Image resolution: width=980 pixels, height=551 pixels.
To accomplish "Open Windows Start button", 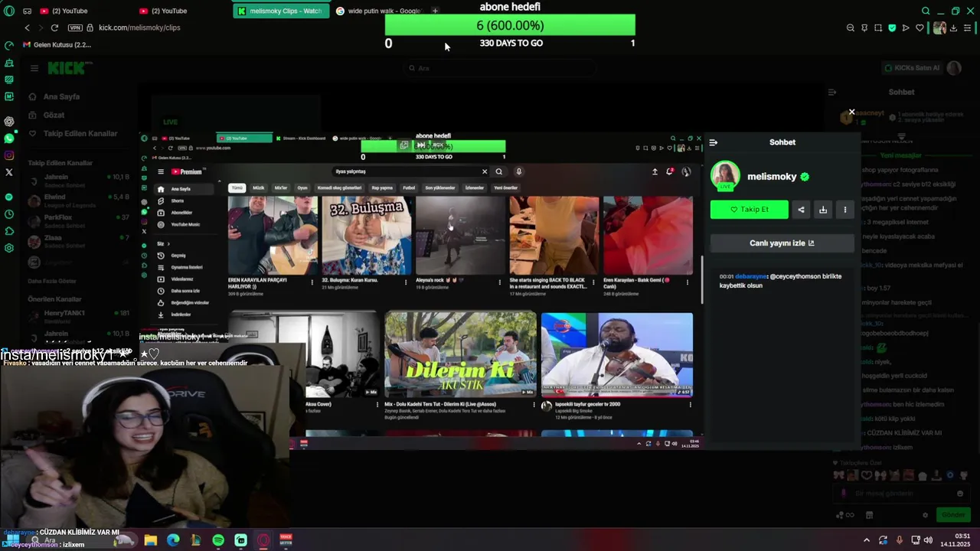I will pos(12,540).
